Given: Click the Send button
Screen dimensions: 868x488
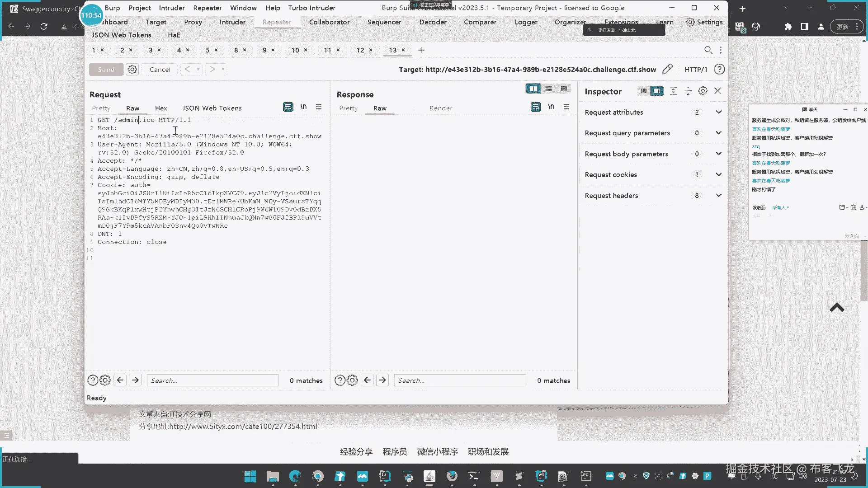Looking at the screenshot, I should tap(106, 69).
